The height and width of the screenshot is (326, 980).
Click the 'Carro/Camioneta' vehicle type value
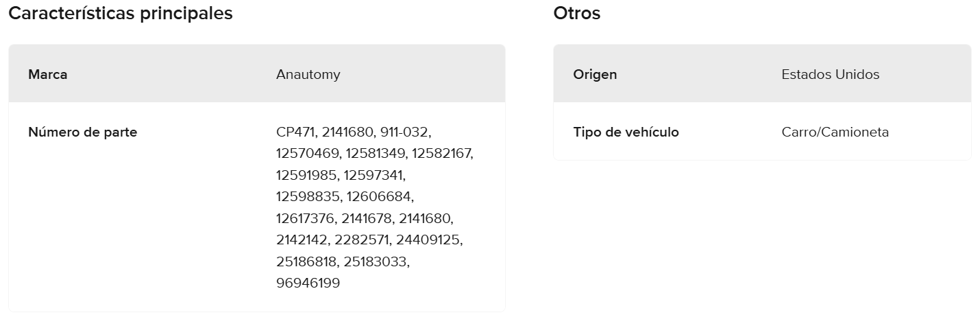835,132
